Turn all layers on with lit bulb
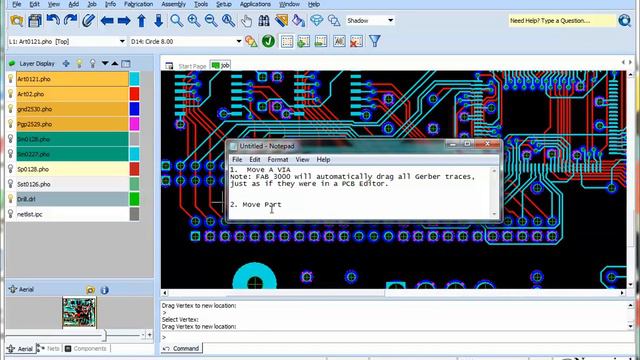640x360 pixels. point(80,63)
